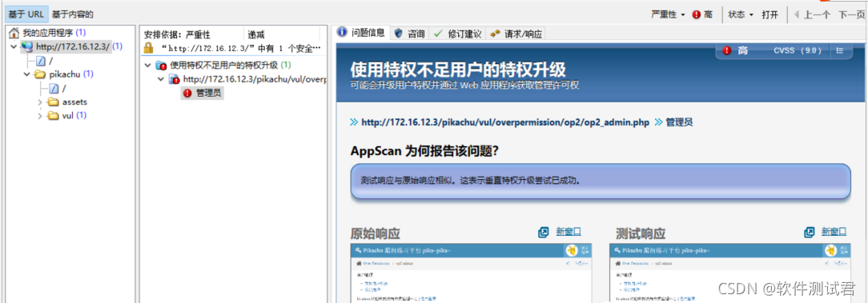868x303 pixels.
Task: Click the URL node icon in issue list
Action: 175,80
